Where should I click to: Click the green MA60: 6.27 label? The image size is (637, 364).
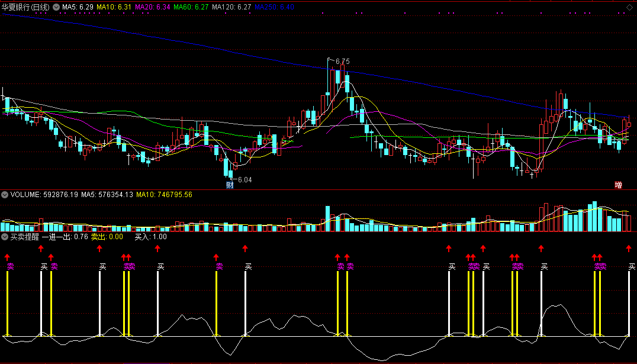click(x=191, y=7)
